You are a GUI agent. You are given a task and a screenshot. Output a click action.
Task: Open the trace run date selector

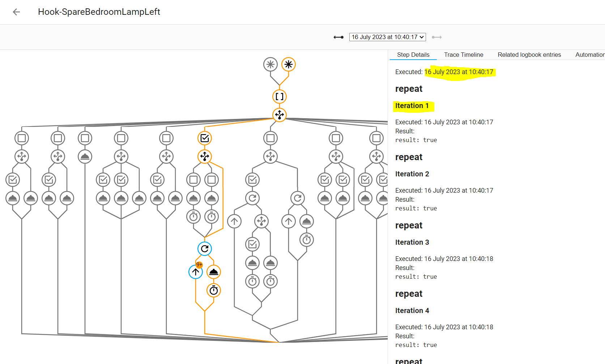point(387,37)
